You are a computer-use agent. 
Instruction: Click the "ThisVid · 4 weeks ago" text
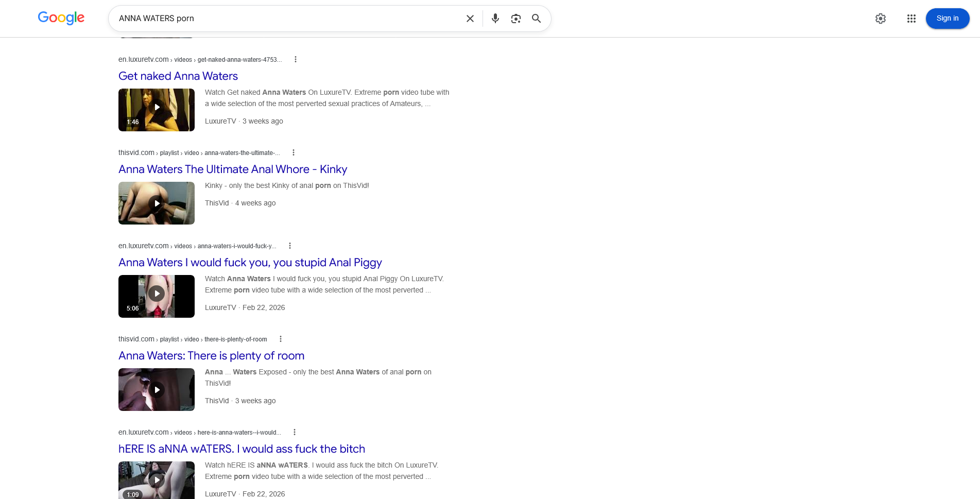pos(240,203)
